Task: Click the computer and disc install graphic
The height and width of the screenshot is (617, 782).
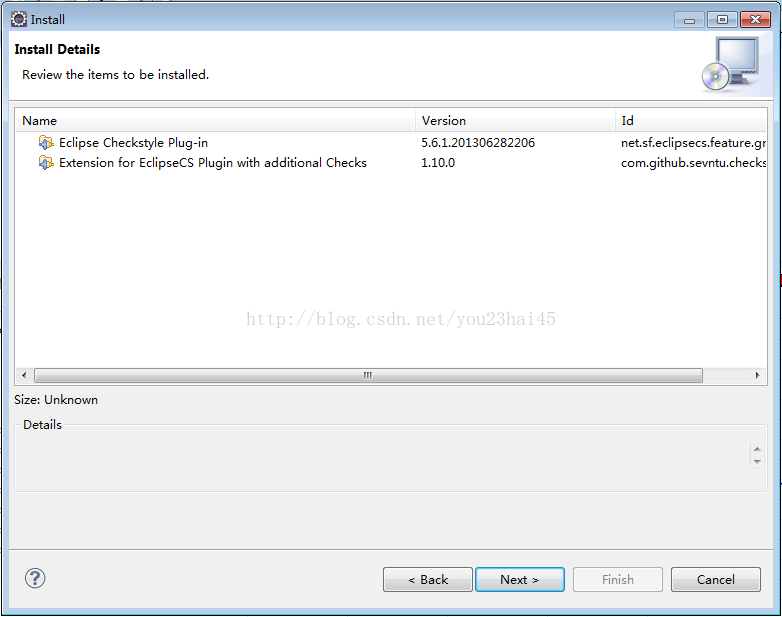Action: (731, 65)
